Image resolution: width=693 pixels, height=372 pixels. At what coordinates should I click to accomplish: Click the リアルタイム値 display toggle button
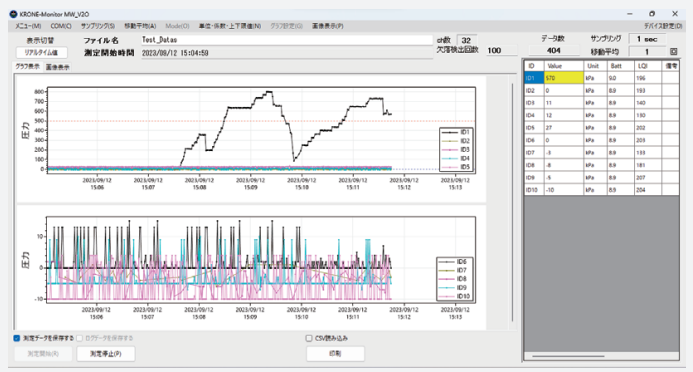[42, 53]
